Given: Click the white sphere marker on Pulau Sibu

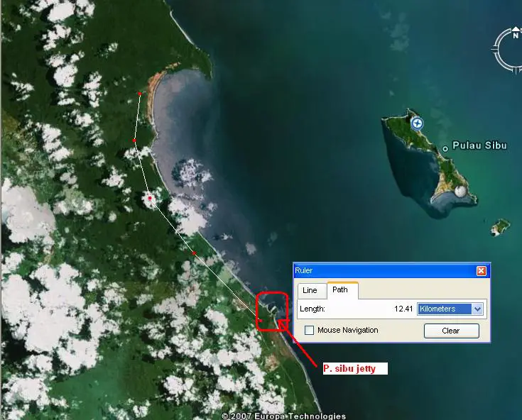Looking at the screenshot, I should click(x=461, y=191).
